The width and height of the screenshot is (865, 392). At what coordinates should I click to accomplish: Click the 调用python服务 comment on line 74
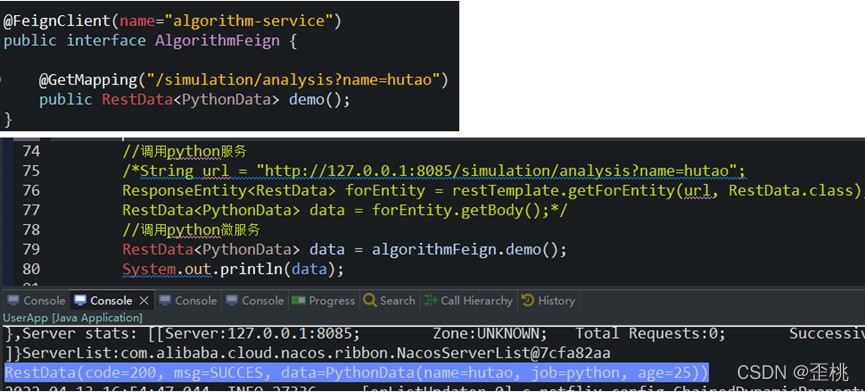(184, 152)
